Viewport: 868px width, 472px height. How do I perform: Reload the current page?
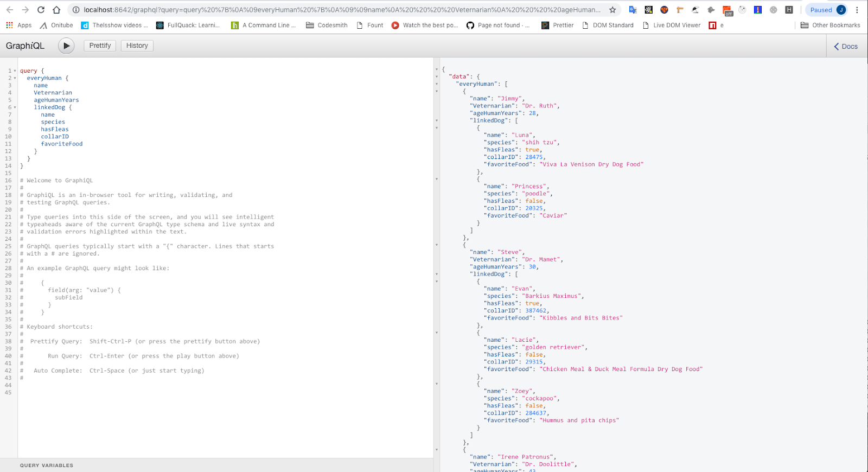(41, 10)
